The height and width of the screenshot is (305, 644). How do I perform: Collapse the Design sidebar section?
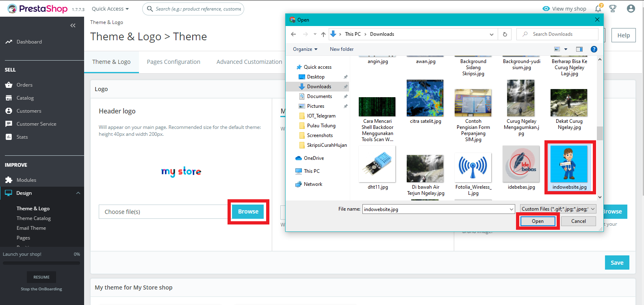pos(78,193)
